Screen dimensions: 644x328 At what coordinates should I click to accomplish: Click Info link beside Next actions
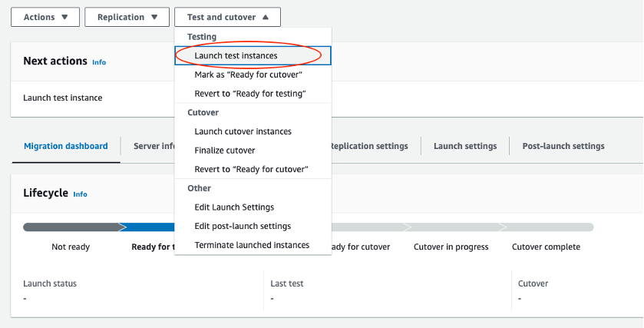point(99,61)
